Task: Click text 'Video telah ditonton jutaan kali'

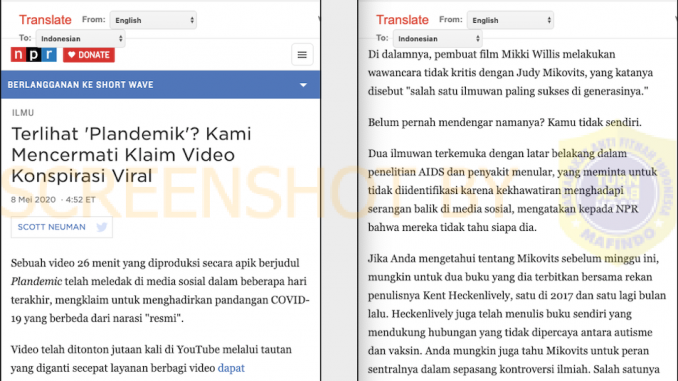Action: pos(86,349)
